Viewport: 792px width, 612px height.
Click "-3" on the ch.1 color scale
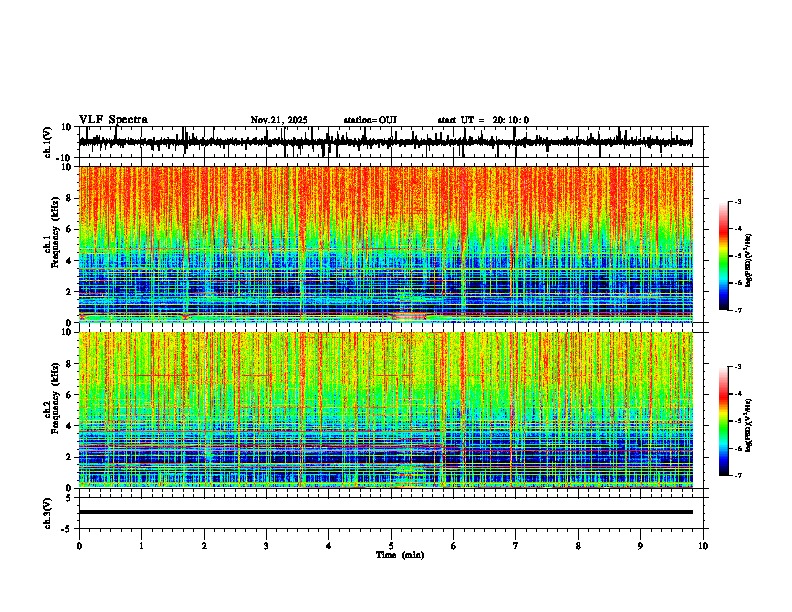click(738, 201)
